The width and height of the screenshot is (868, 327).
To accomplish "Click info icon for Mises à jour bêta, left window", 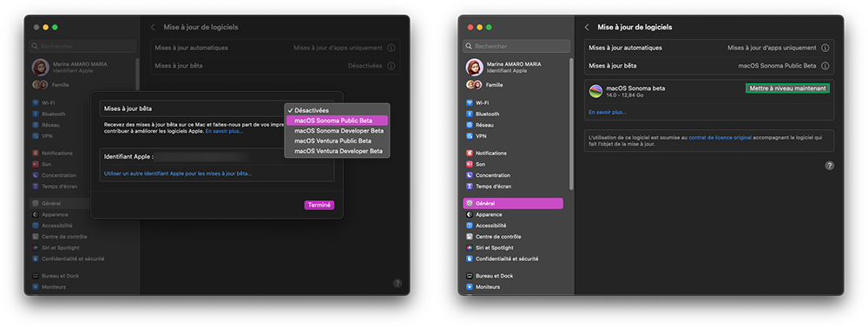I will (x=391, y=66).
